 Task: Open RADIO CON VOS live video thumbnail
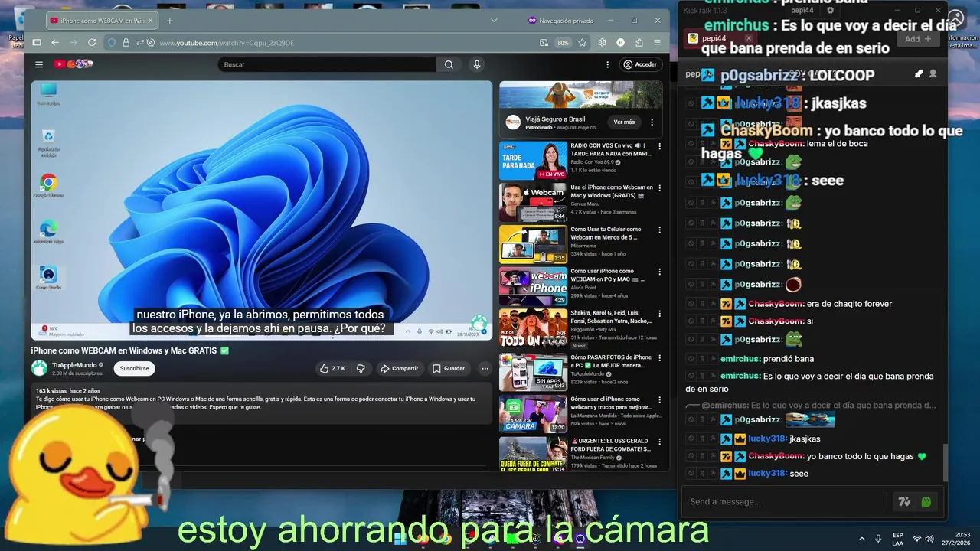pos(533,160)
